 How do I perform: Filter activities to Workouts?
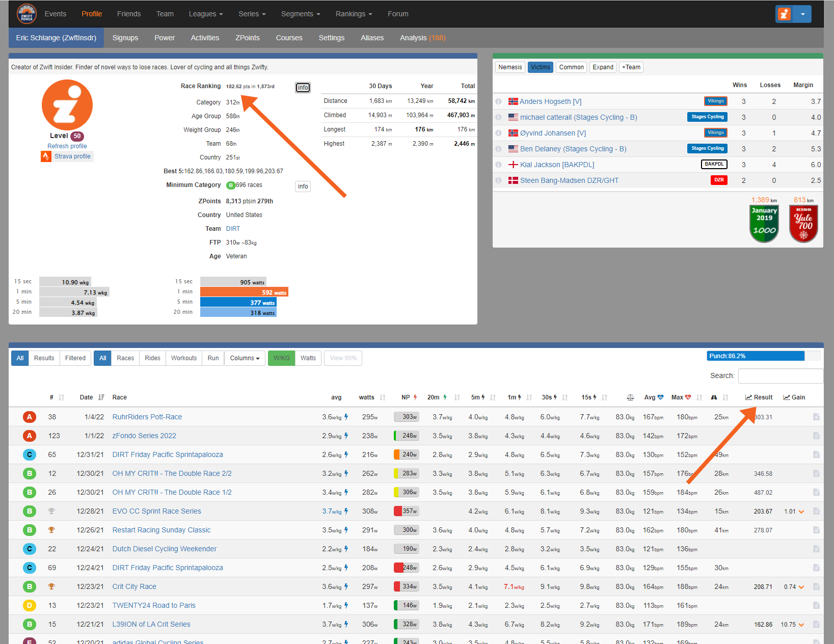[x=184, y=358]
